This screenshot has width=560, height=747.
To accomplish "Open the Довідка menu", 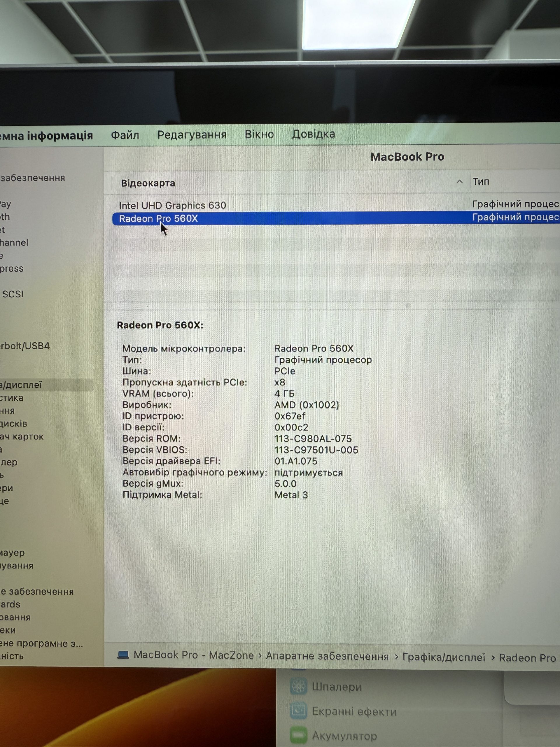I will [313, 134].
